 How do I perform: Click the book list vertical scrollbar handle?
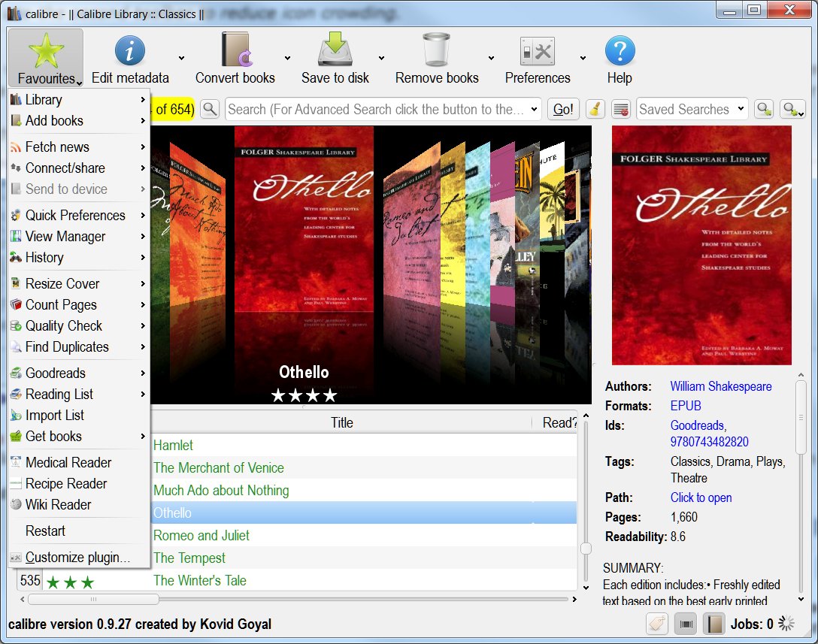(x=586, y=548)
